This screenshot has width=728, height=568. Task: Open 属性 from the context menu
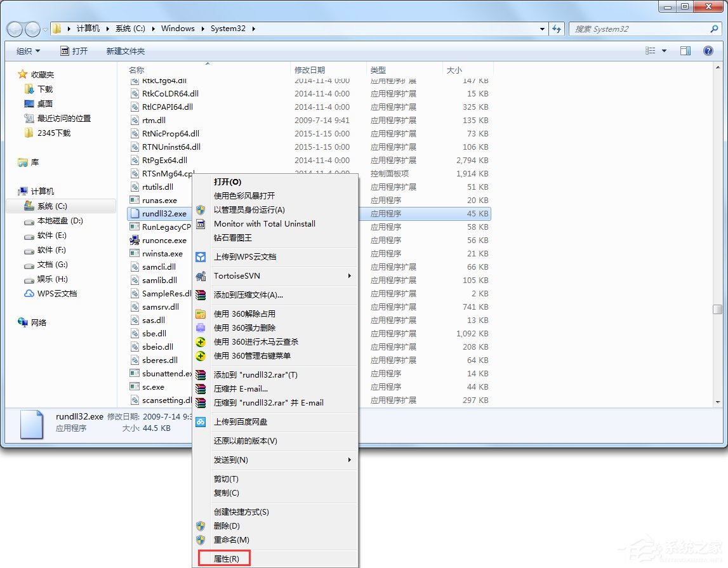225,557
